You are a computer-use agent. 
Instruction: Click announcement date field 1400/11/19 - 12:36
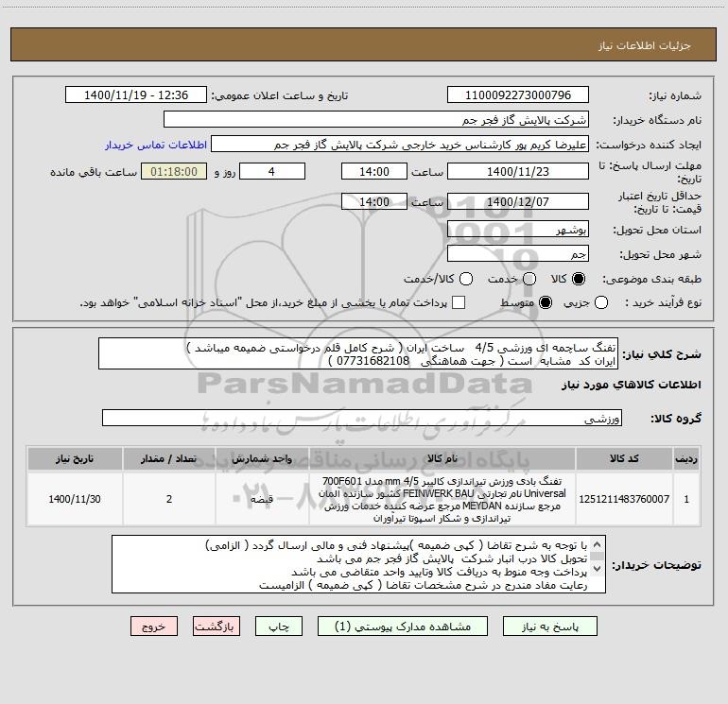(x=136, y=95)
